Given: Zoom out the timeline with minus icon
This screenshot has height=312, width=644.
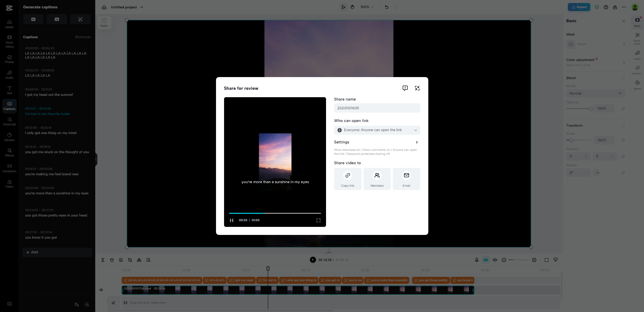Looking at the screenshot, I should pos(504,260).
